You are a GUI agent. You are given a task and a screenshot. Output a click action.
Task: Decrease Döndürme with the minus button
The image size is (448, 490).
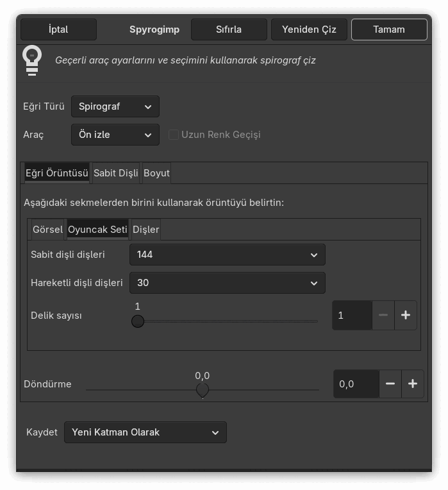(x=390, y=384)
